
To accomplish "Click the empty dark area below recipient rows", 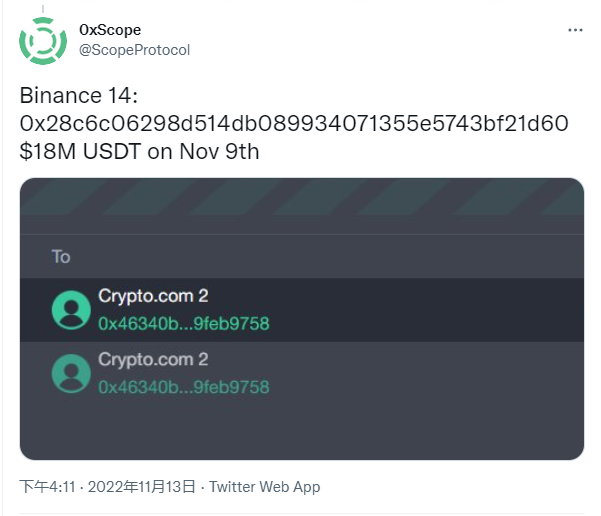I will click(301, 432).
